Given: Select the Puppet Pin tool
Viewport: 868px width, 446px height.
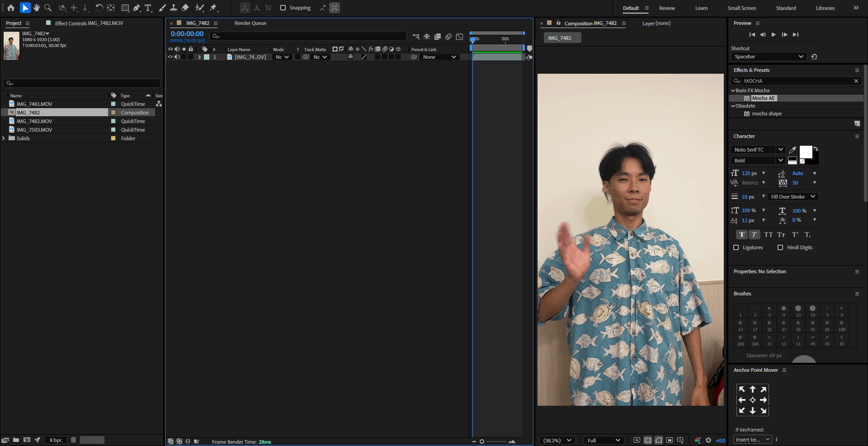Looking at the screenshot, I should [x=214, y=8].
